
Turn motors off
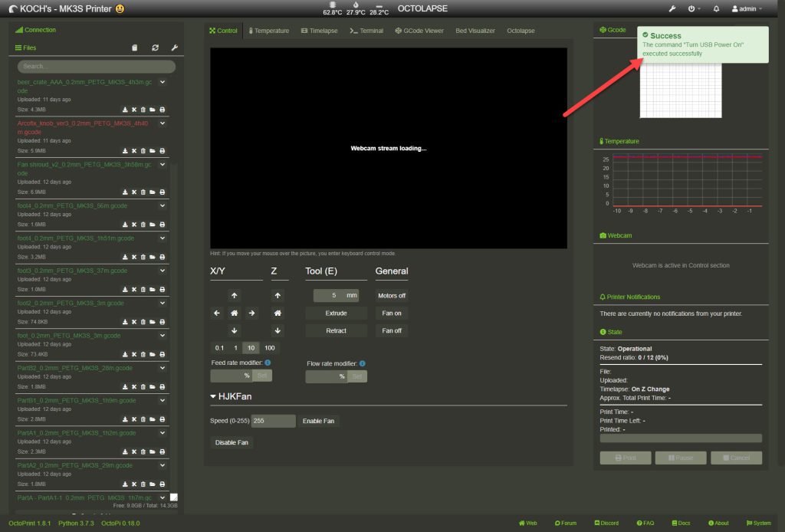(x=392, y=296)
